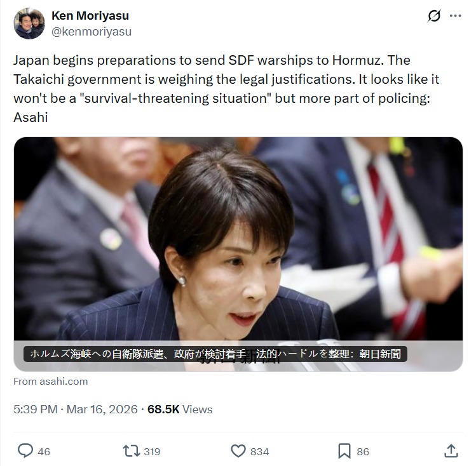Click the tweet text about SDF warships
Image resolution: width=476 pixels, height=466 pixels.
(x=226, y=88)
